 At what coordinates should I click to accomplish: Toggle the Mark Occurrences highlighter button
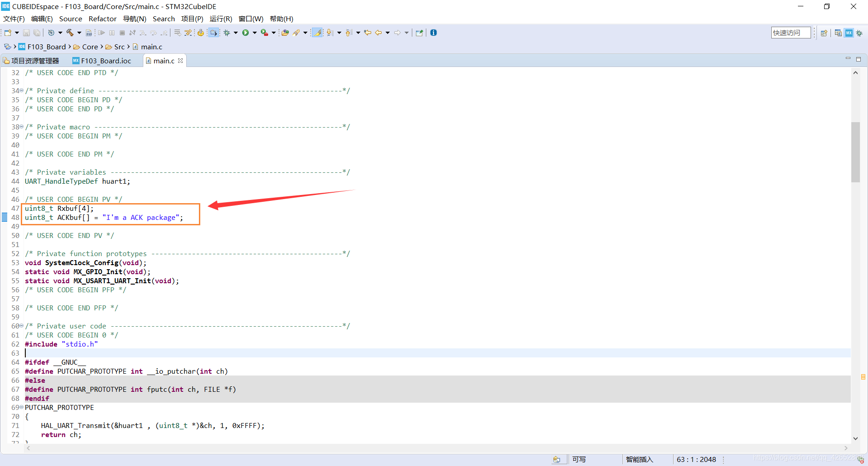[x=318, y=33]
